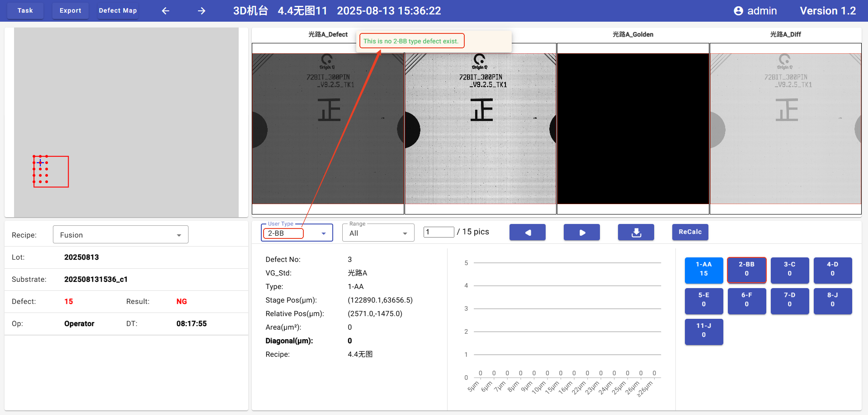Select the 5-E defect type tile

pyautogui.click(x=703, y=300)
